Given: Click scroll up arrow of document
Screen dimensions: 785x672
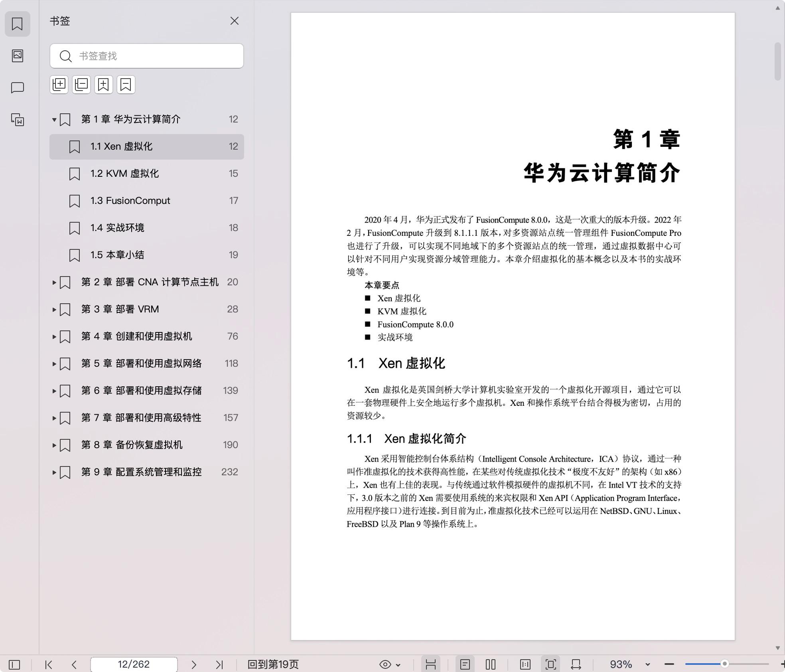Looking at the screenshot, I should pyautogui.click(x=778, y=8).
